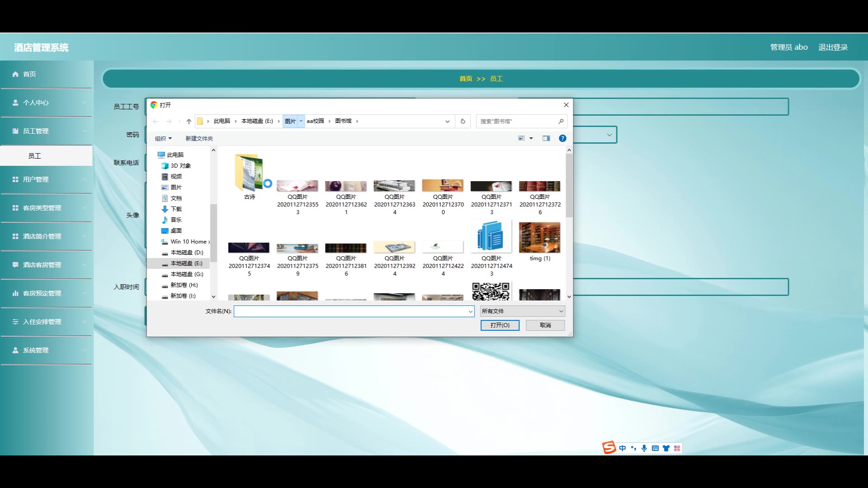
Task: Expand 个人中心 sidebar menu
Action: tap(46, 103)
